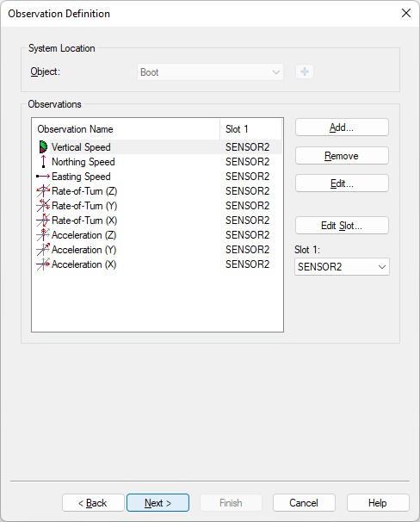Select the Acceleration (X) row icon

pyautogui.click(x=43, y=264)
